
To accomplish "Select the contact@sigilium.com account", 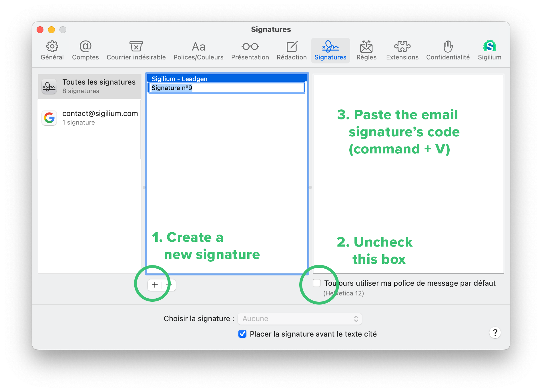I will point(89,118).
